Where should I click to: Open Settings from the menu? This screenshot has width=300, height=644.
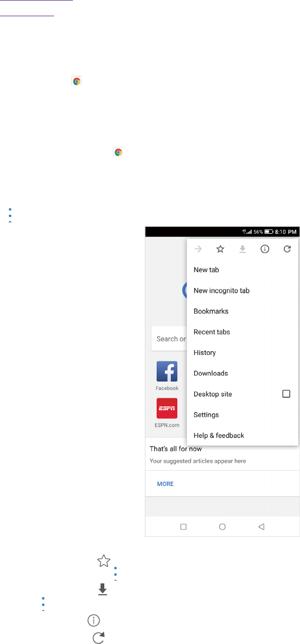click(243, 415)
